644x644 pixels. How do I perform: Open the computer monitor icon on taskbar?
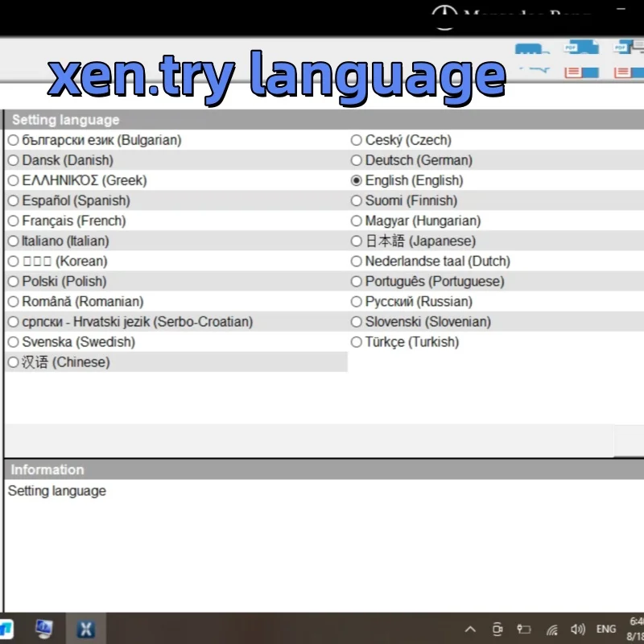click(x=44, y=629)
